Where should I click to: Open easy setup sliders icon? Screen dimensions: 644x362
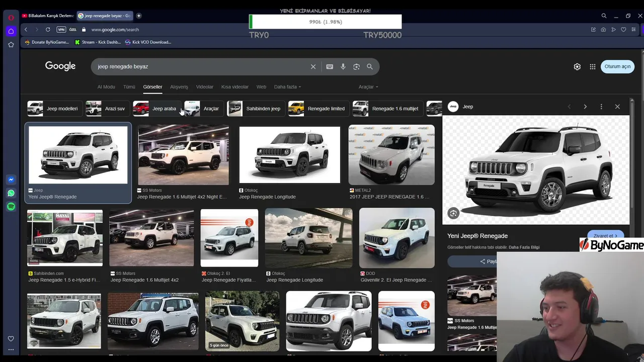coord(633,30)
